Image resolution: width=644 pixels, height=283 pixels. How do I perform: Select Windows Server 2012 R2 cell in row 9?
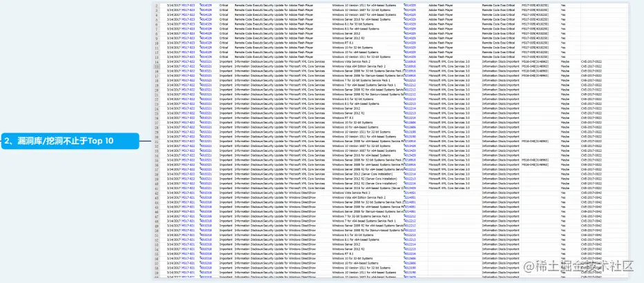(348, 38)
